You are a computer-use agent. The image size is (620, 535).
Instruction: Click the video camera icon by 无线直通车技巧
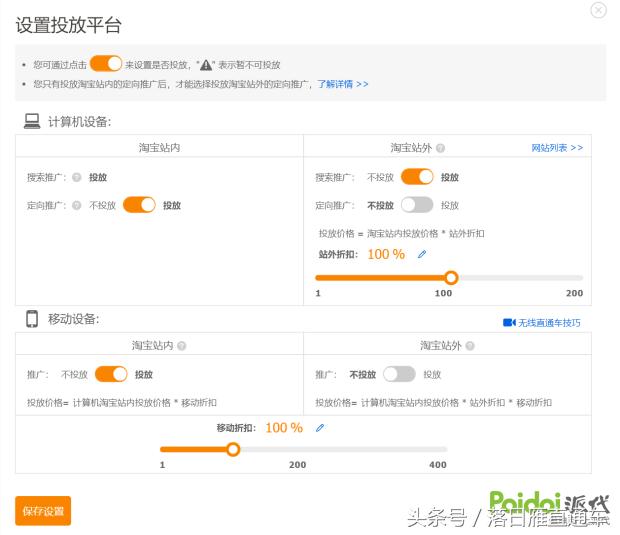point(509,323)
